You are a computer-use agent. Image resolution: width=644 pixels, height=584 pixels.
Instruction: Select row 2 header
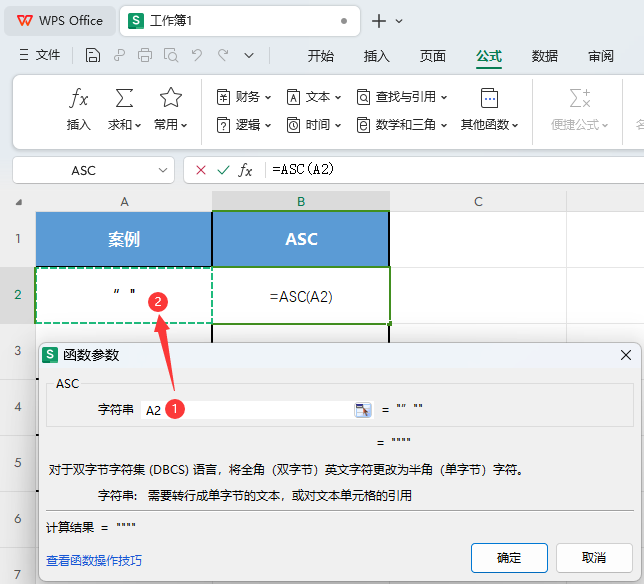click(18, 294)
